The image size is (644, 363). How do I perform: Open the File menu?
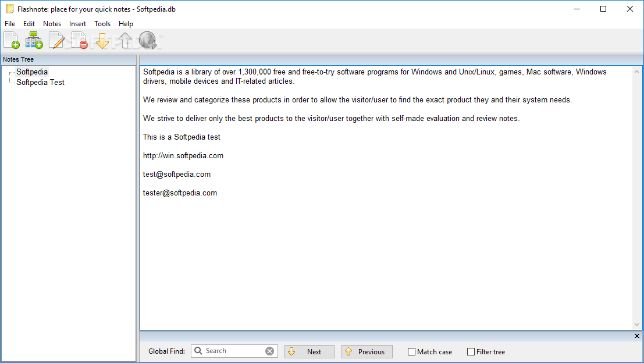10,24
